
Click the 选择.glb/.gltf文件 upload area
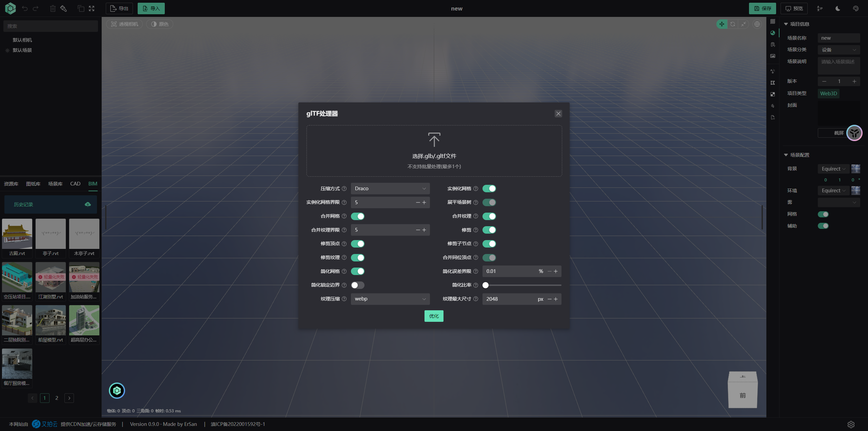coord(434,151)
